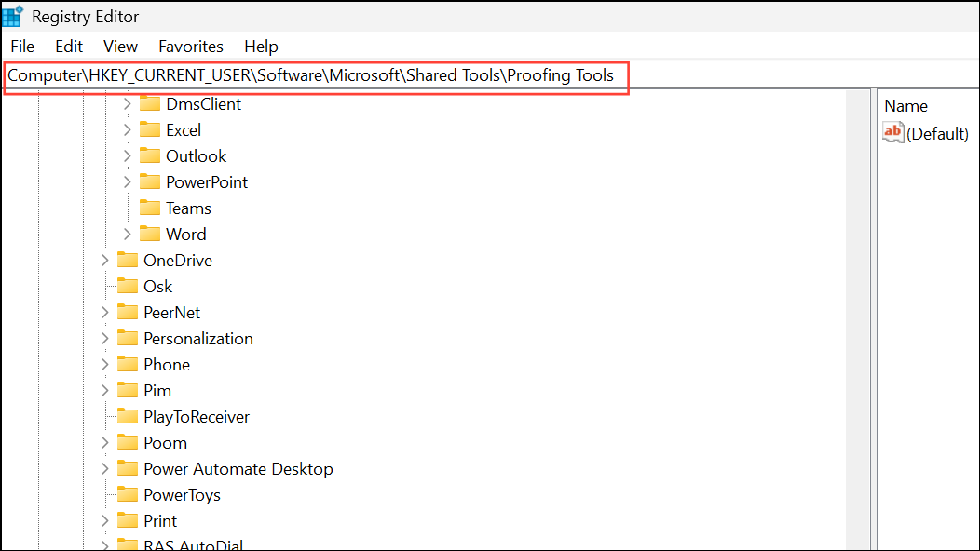Select the Pim key label
The height and width of the screenshot is (551, 980).
point(157,391)
